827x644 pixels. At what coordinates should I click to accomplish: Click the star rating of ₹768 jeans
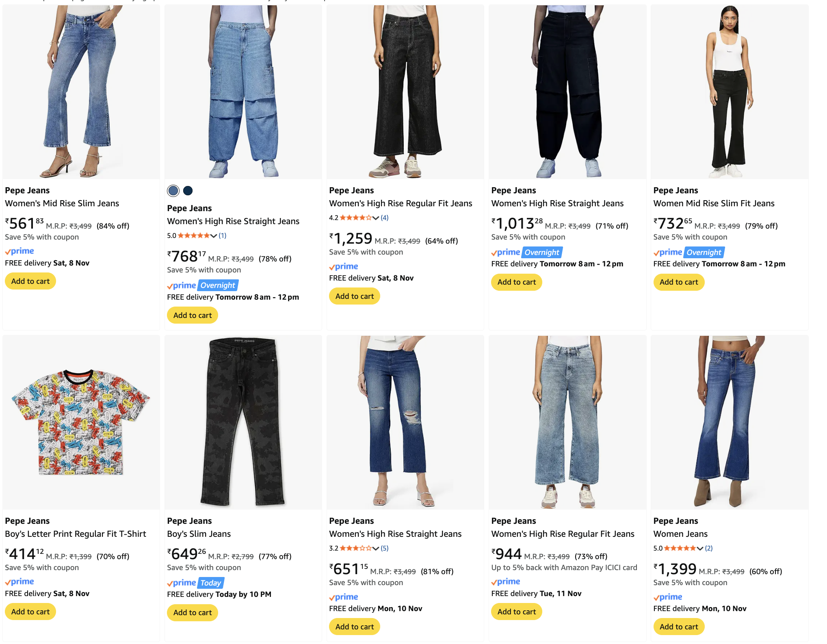pyautogui.click(x=193, y=236)
